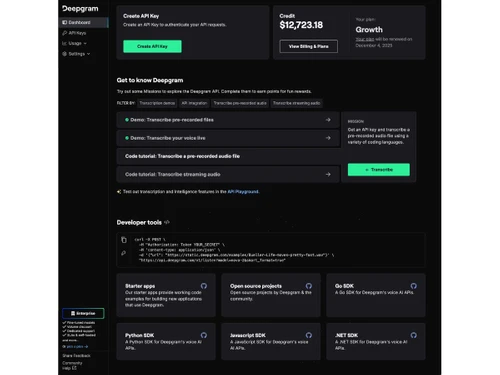Expand the Settings sidebar menu
The image size is (500, 375).
point(76,54)
